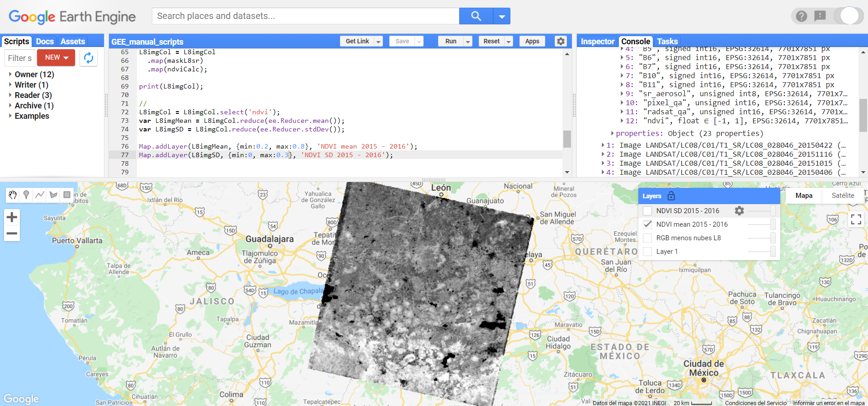The image size is (868, 406).
Task: Run the script
Action: 451,41
